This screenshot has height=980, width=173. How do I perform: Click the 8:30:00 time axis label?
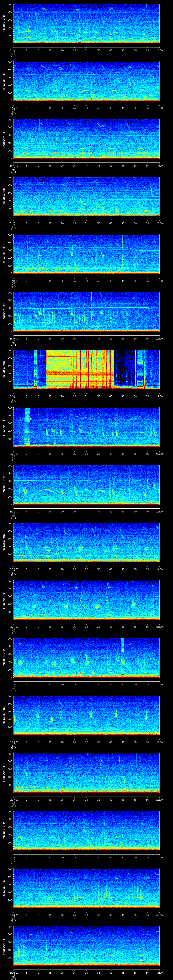click(x=14, y=972)
